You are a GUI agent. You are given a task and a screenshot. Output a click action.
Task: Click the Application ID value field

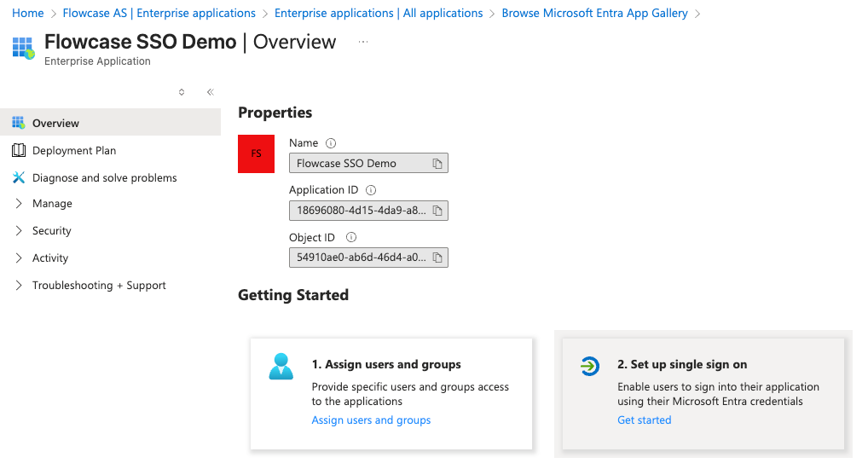tap(368, 211)
